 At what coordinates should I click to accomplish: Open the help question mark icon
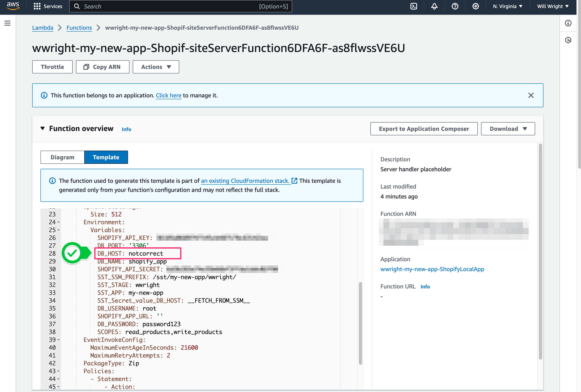455,6
